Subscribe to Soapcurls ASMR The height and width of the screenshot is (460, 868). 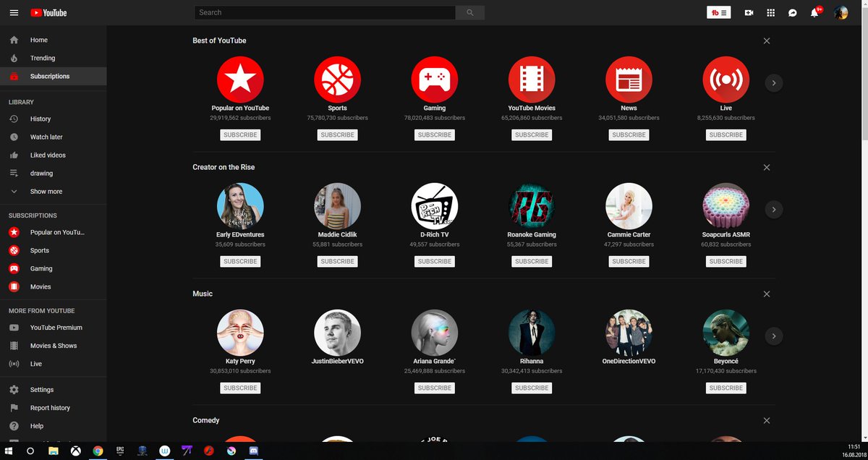click(726, 261)
